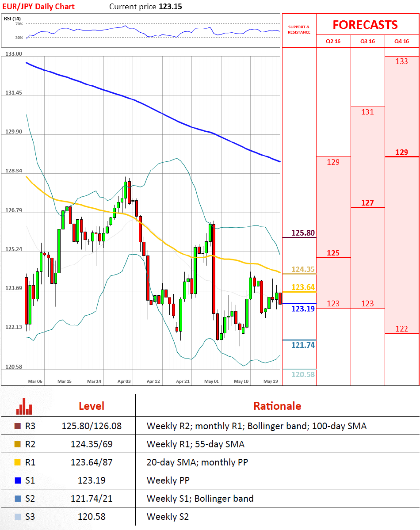This screenshot has height=530, width=420.
Task: Click the 120.58 cell in S3 row
Action: (x=92, y=517)
